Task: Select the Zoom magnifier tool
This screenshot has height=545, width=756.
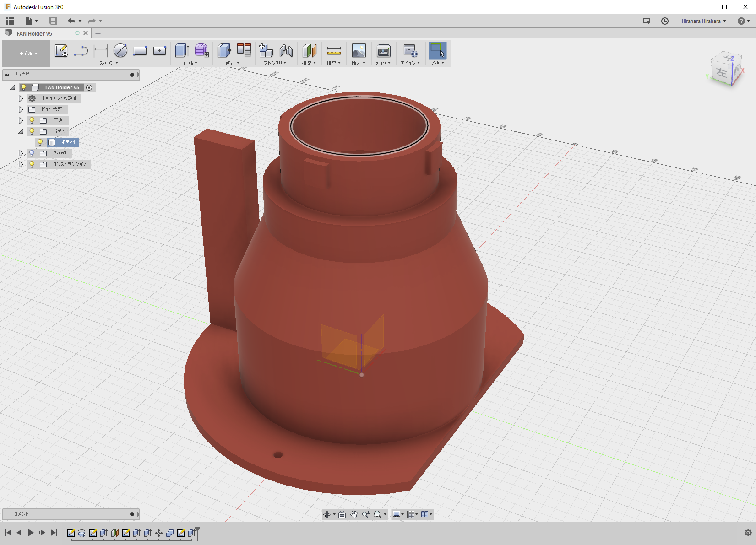Action: click(366, 514)
